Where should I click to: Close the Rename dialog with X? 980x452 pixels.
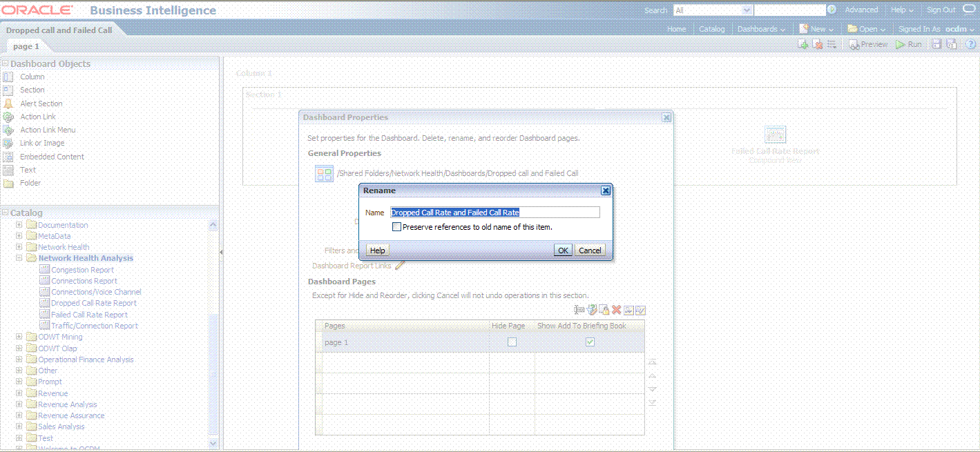point(605,190)
